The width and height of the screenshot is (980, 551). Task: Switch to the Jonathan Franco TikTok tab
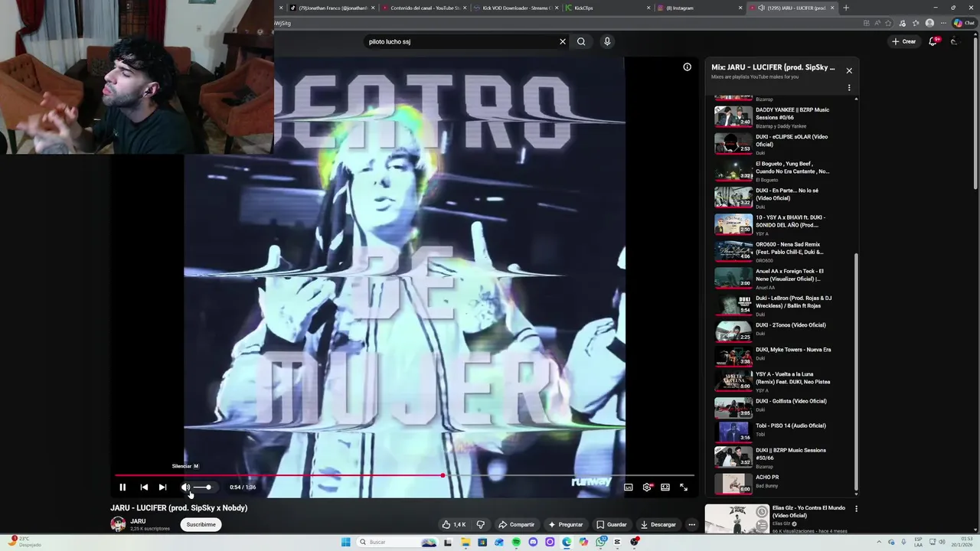[331, 8]
